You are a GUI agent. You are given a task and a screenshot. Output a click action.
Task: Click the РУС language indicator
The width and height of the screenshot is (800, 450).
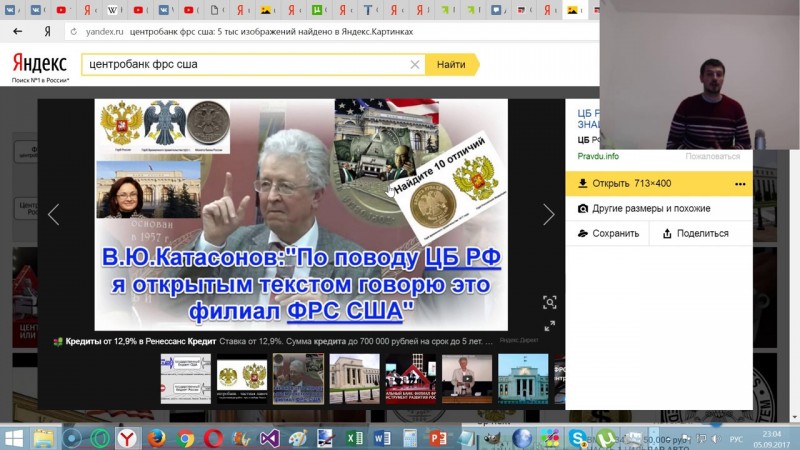click(x=736, y=439)
